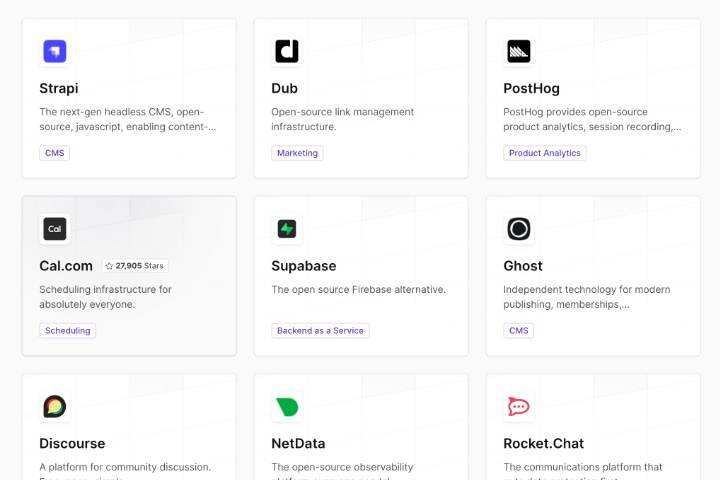Select the Scheduling tag on Cal.com card

pos(68,330)
